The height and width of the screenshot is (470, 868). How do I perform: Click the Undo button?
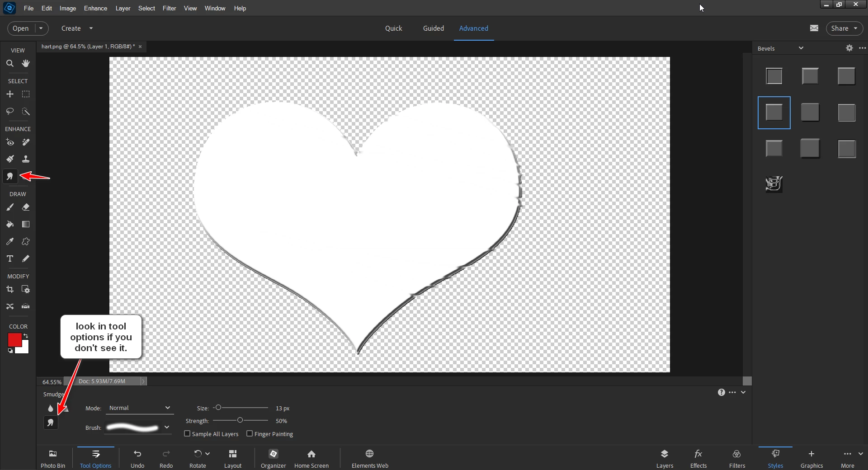(x=137, y=459)
